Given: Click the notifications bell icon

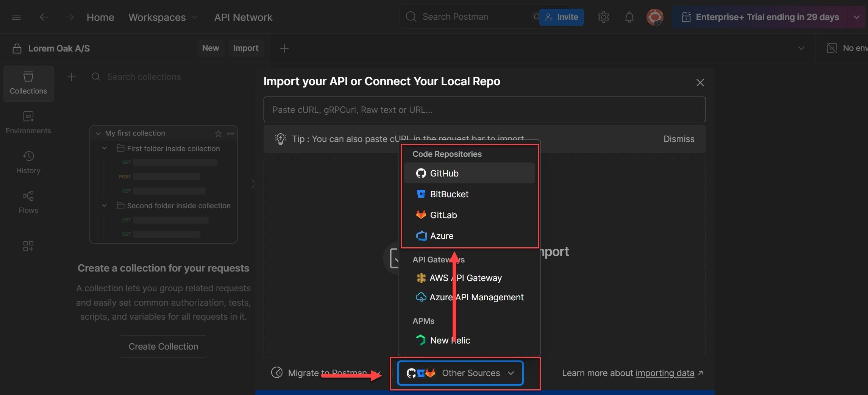Looking at the screenshot, I should [x=629, y=17].
